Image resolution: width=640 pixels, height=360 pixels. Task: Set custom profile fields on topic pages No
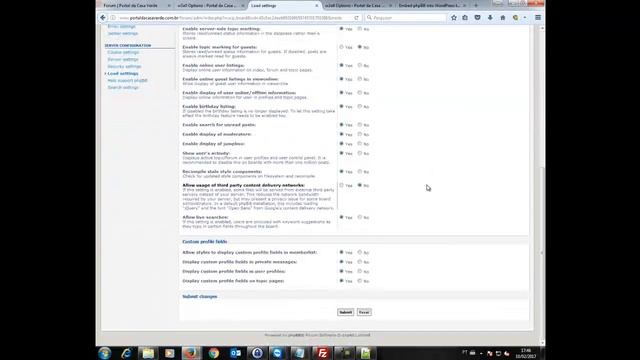pyautogui.click(x=360, y=281)
